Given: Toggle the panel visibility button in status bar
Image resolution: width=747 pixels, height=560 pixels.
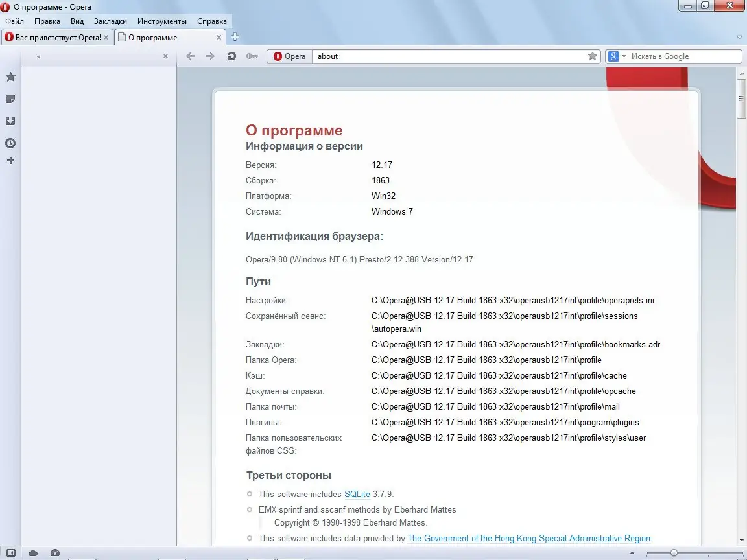Looking at the screenshot, I should coord(10,553).
